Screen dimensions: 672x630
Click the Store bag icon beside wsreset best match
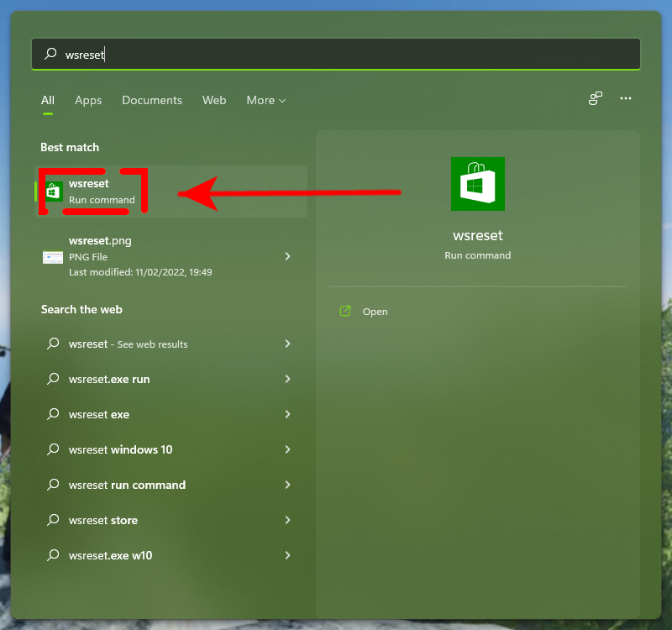click(x=54, y=192)
